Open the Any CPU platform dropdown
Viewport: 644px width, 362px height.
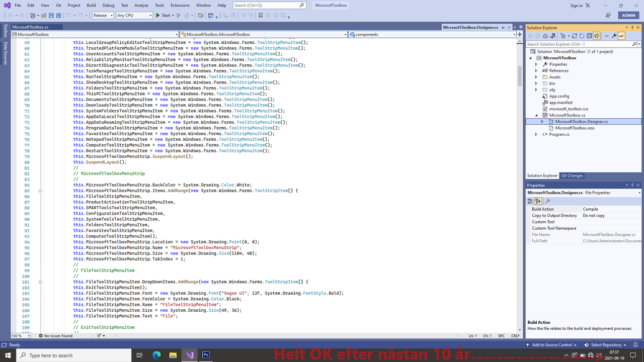click(134, 15)
